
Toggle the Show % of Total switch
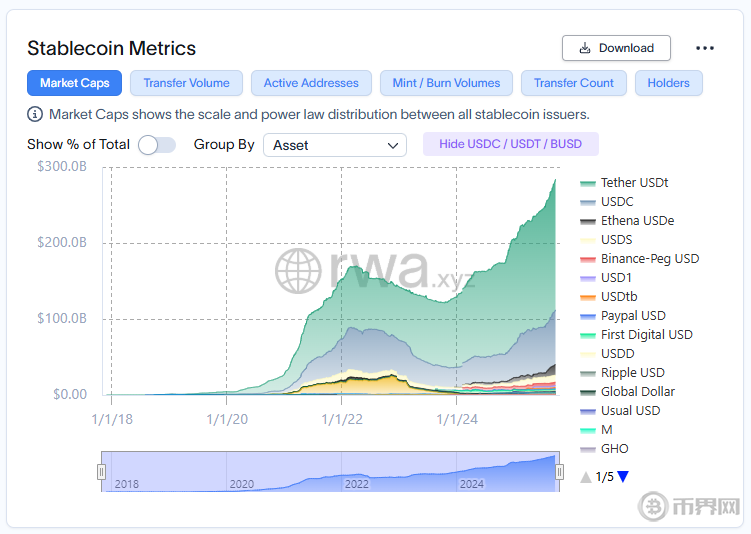156,145
